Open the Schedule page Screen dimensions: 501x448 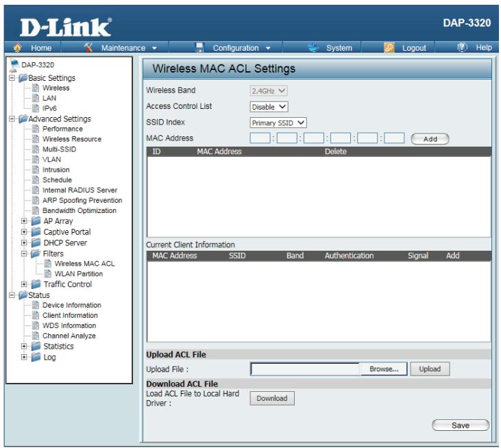[x=57, y=179]
